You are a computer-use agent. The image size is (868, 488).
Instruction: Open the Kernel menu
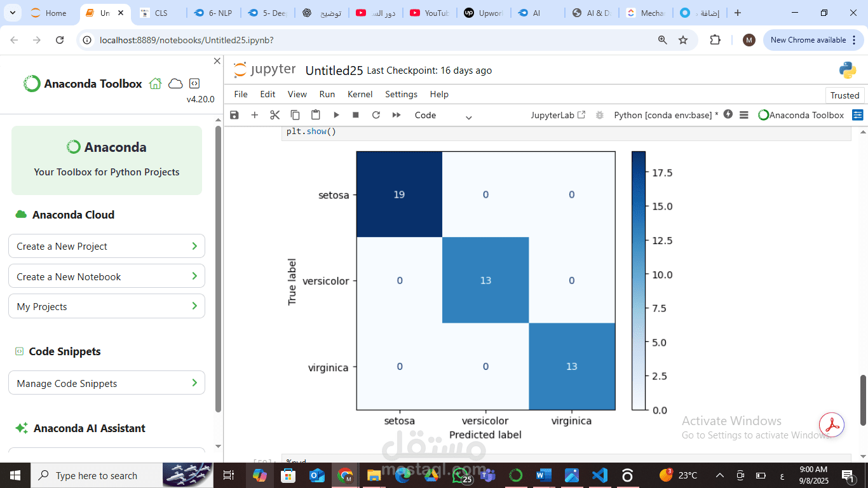pyautogui.click(x=360, y=94)
